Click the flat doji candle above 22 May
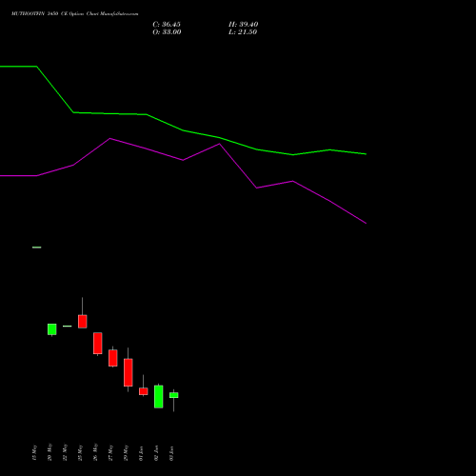The width and height of the screenshot is (476, 476). pyautogui.click(x=68, y=326)
